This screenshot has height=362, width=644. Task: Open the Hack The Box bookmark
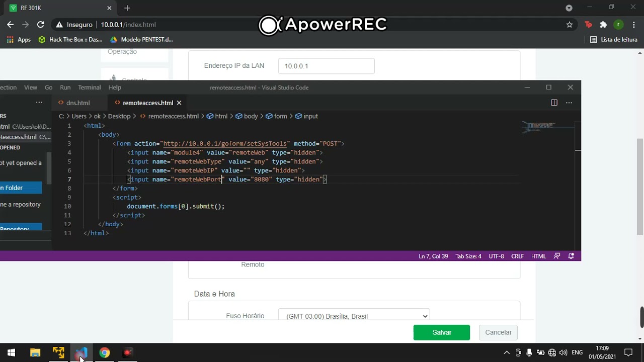70,39
